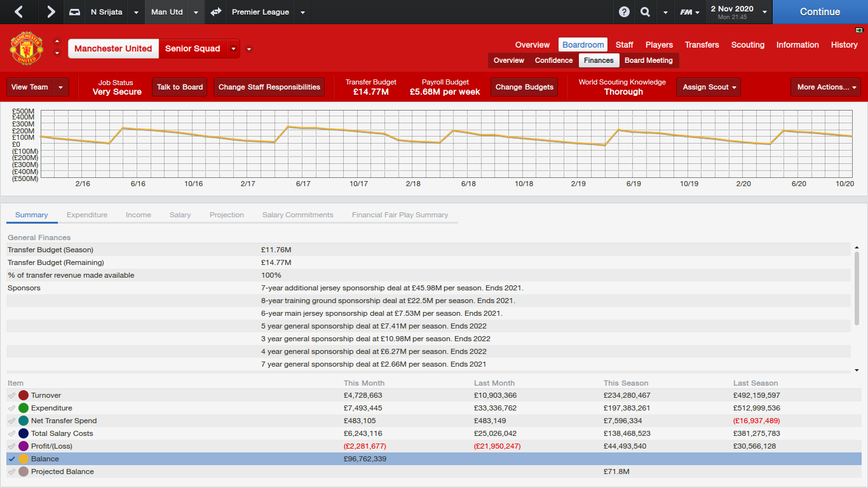Open the search magnifier icon
Viewport: 868px width, 488px height.
(x=645, y=12)
